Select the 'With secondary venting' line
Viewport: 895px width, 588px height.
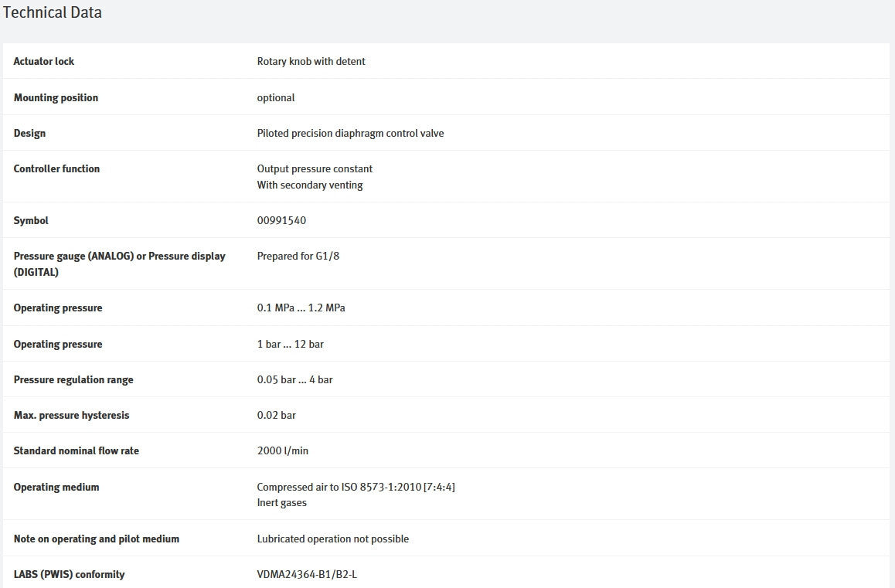pyautogui.click(x=310, y=185)
